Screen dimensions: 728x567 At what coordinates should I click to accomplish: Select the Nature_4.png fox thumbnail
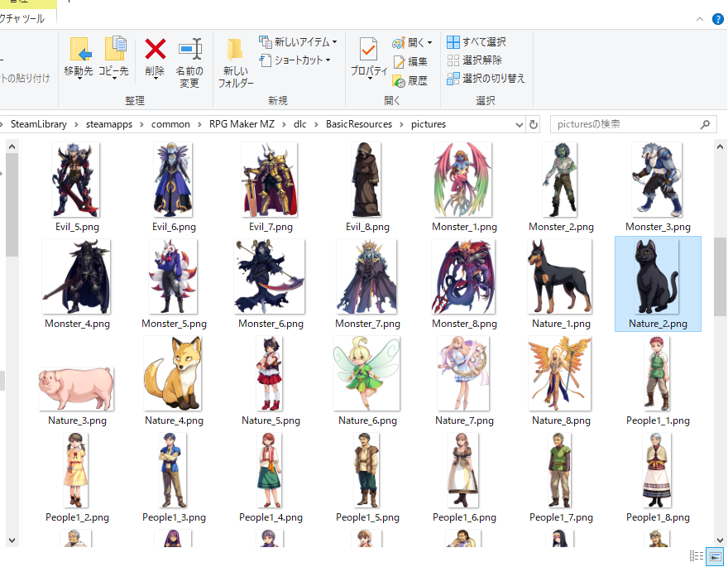(x=173, y=374)
